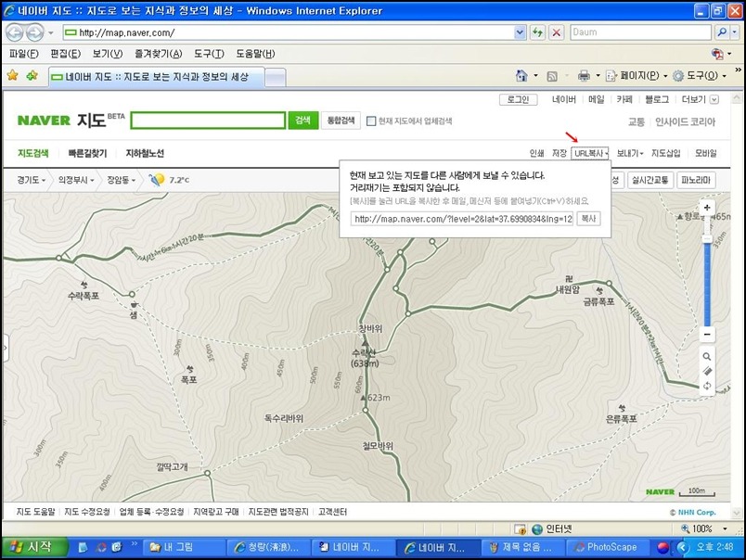Open the 파일(F) menu
This screenshot has width=746, height=560.
click(x=24, y=54)
